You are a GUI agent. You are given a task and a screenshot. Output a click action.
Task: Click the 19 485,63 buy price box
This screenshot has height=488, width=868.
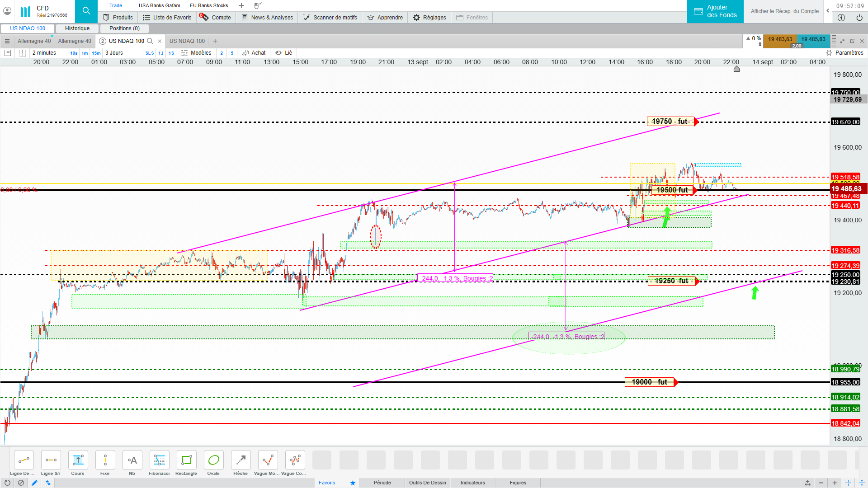coord(813,39)
